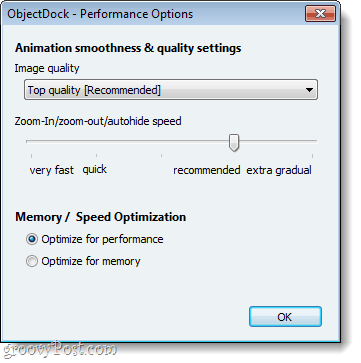Image resolution: width=361 pixels, height=363 pixels.
Task: Click the Image quality field label
Action: tap(47, 69)
